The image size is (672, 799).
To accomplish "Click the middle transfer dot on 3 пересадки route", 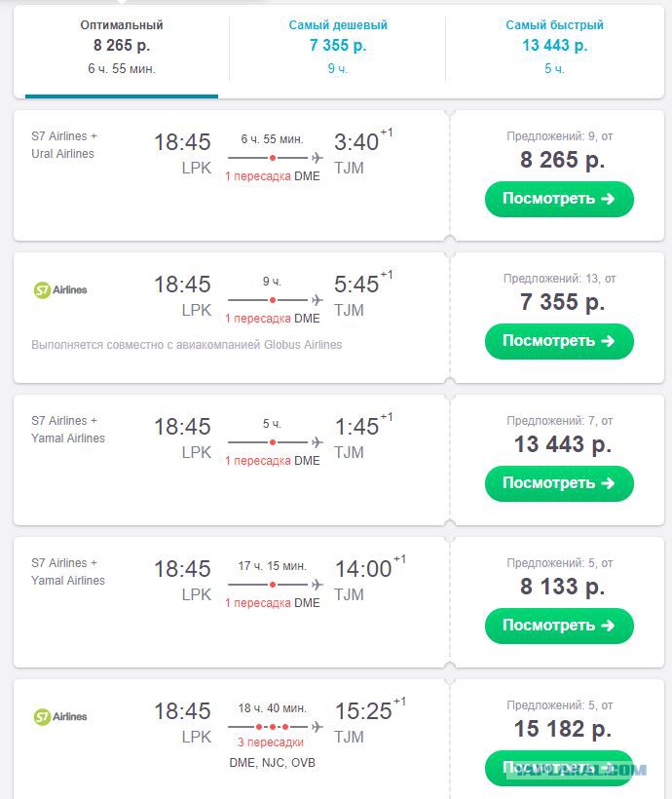I will [273, 727].
